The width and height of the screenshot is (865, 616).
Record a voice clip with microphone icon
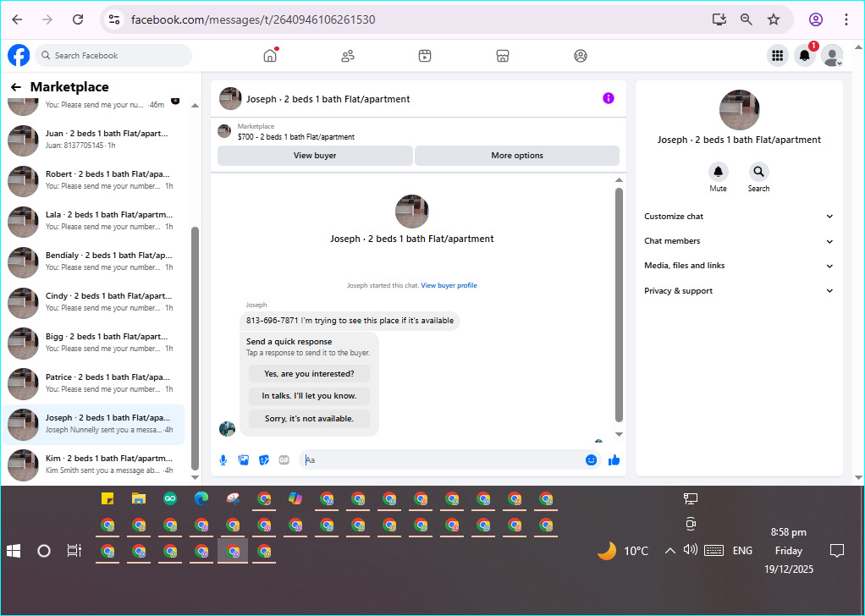tap(223, 460)
